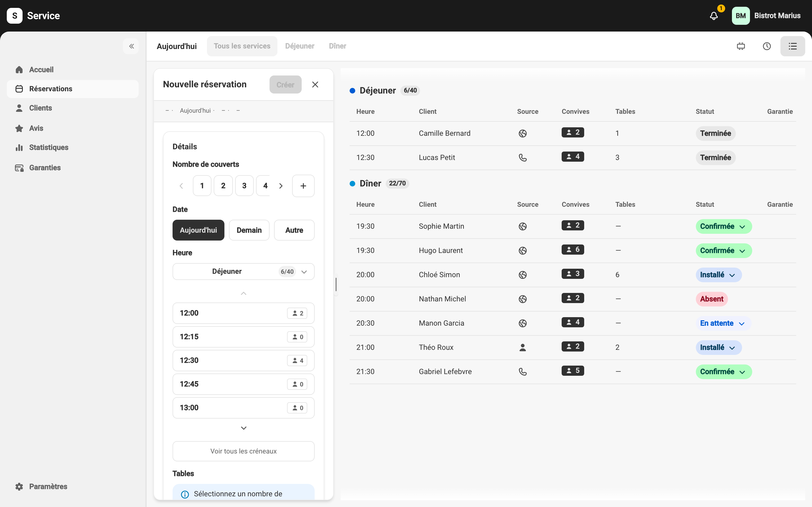Switch to timeline clock view icon
Image resolution: width=812 pixels, height=507 pixels.
(767, 46)
